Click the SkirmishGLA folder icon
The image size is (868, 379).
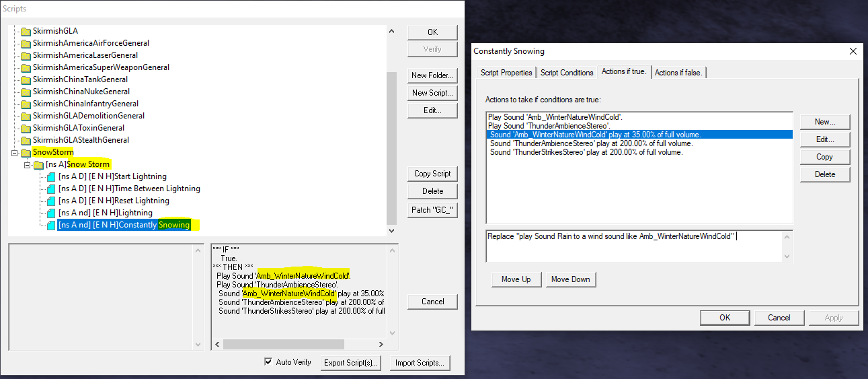pyautogui.click(x=26, y=31)
